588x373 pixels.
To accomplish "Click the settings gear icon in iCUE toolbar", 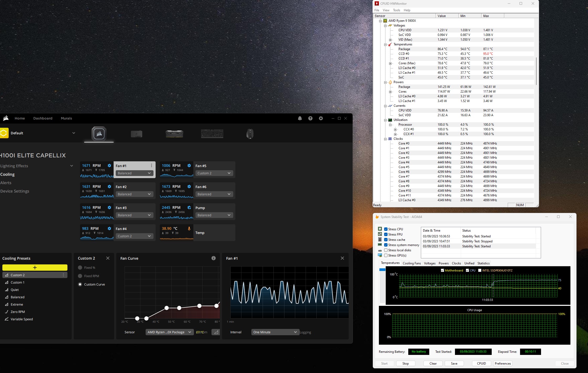I will click(x=320, y=118).
